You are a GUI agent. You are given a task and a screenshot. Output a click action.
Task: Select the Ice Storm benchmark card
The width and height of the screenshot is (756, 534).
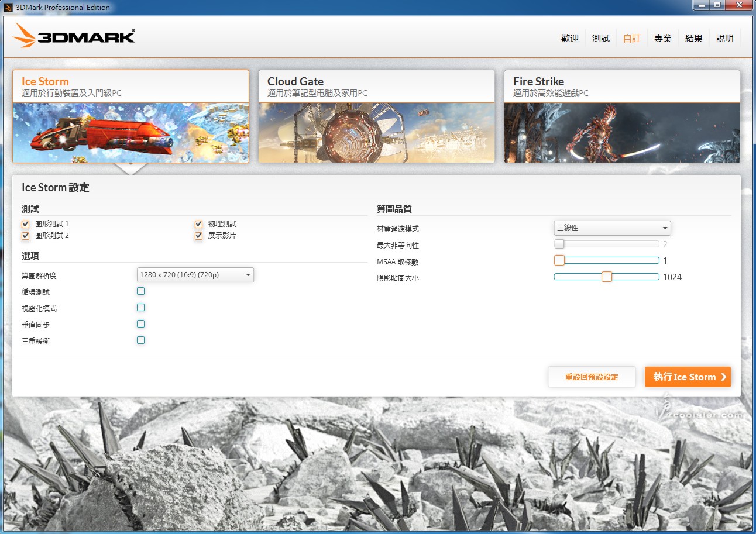130,116
